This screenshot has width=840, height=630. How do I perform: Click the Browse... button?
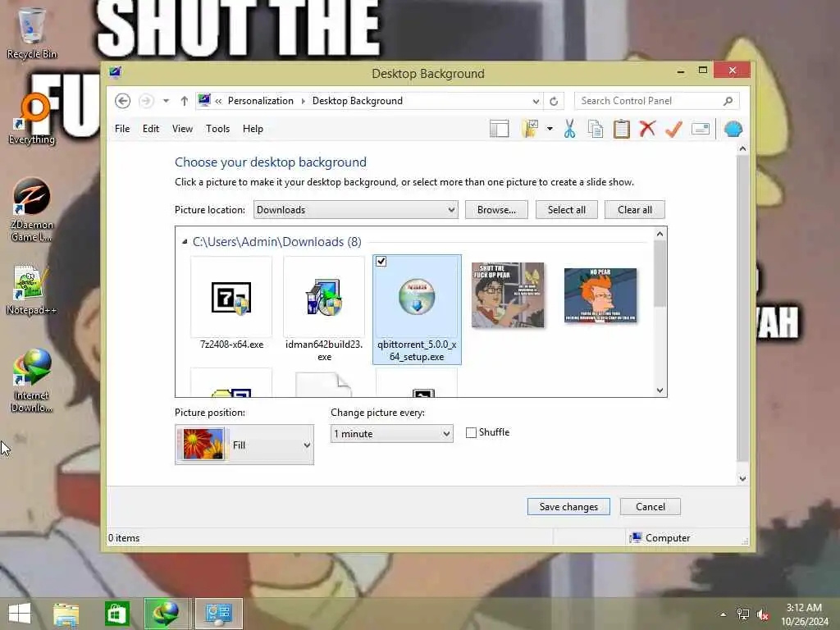pos(496,209)
